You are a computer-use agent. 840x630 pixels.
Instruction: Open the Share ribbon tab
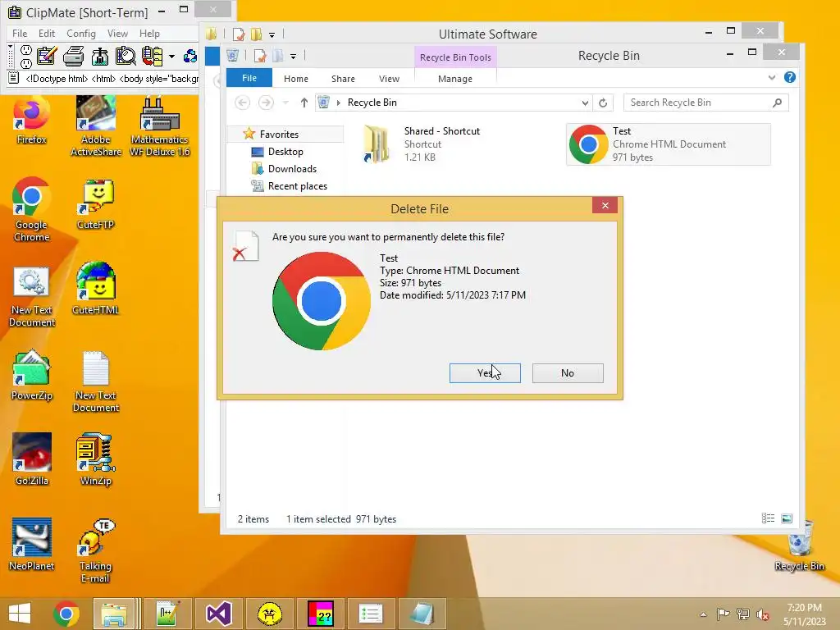tap(343, 79)
